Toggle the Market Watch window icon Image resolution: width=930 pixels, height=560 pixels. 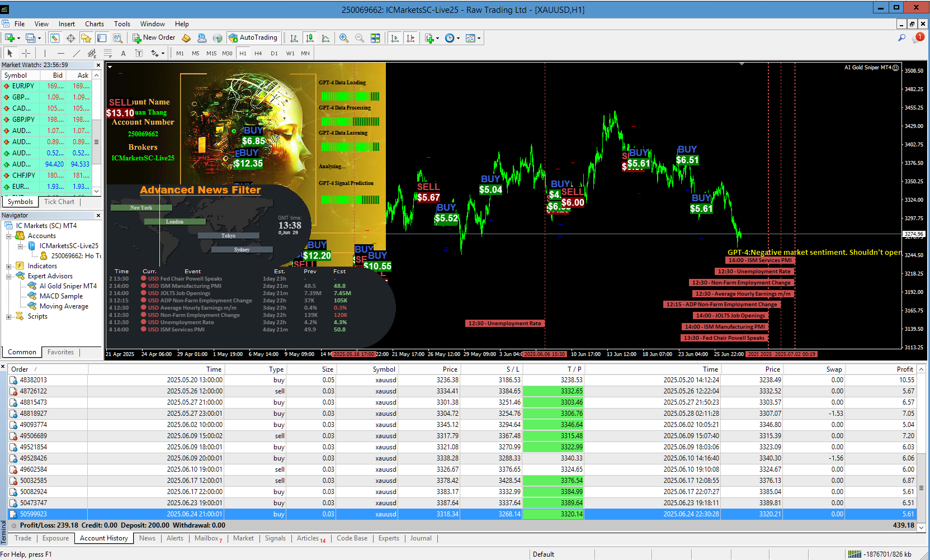[x=55, y=38]
